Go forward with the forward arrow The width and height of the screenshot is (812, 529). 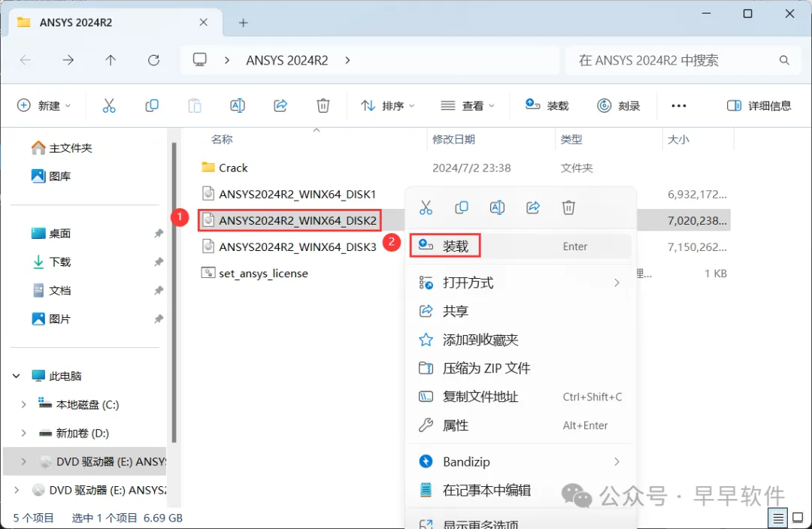[x=68, y=60]
